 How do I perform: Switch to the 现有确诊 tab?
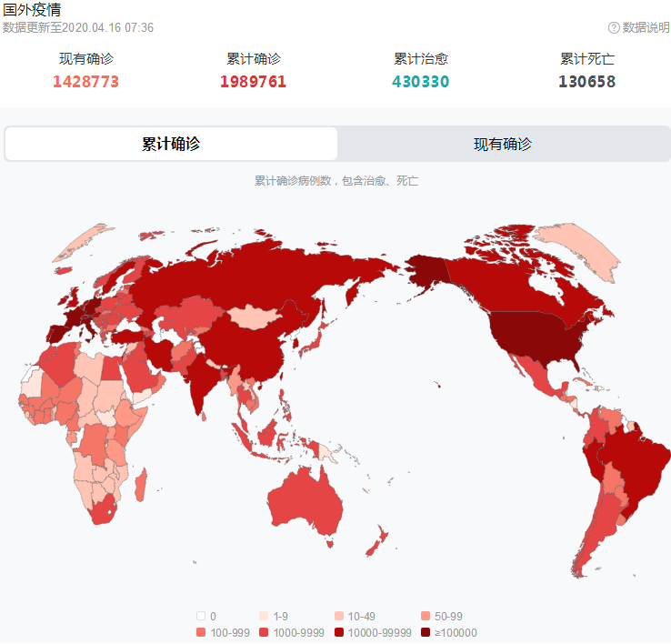pos(503,144)
